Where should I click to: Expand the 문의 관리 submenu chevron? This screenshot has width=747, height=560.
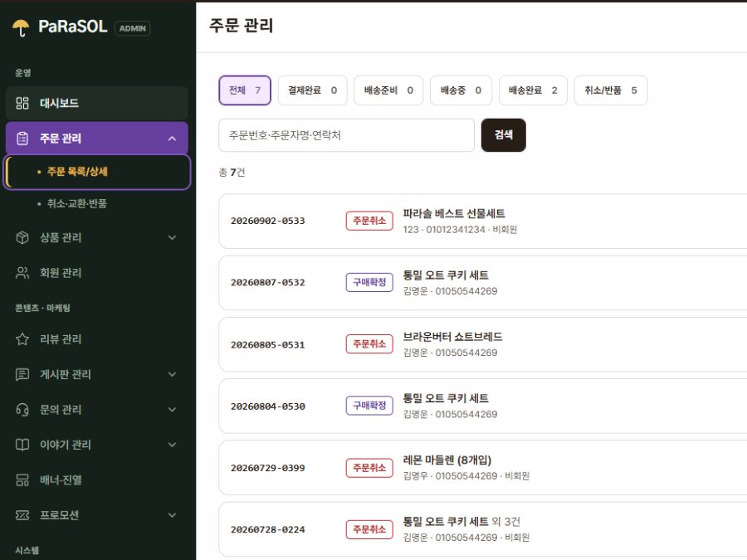tap(172, 410)
